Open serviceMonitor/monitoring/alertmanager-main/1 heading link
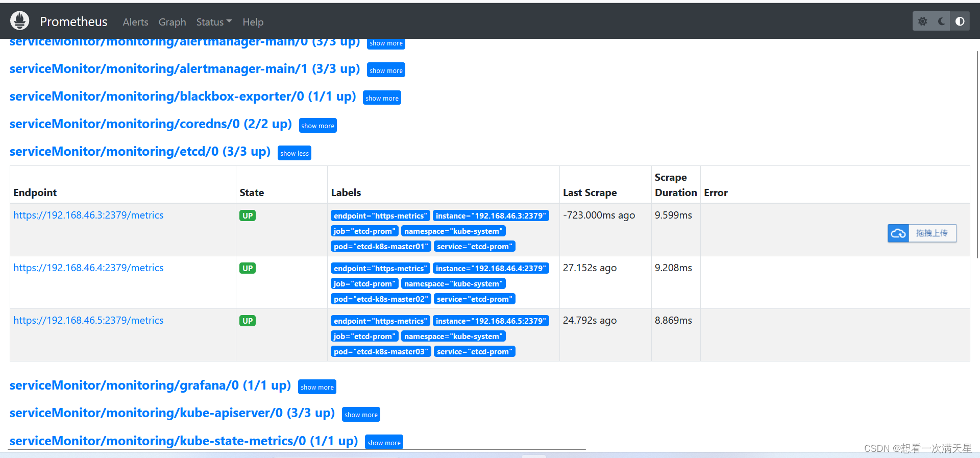 (x=185, y=69)
